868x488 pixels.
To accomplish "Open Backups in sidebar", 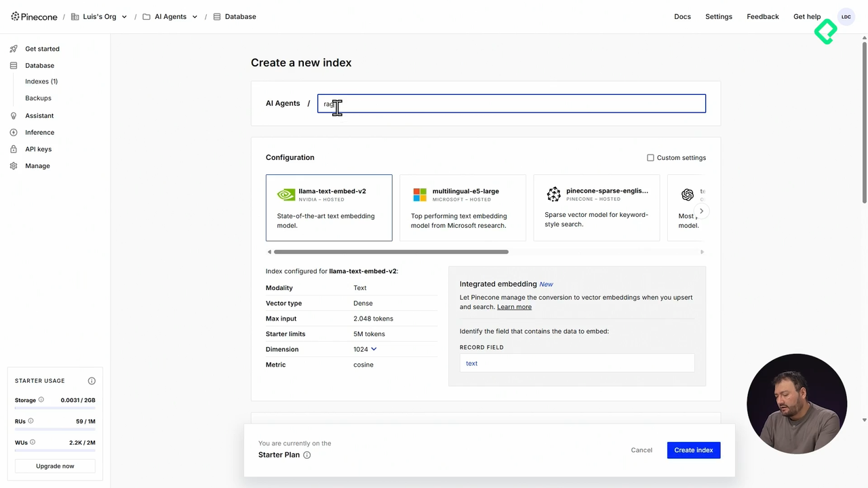I will (38, 98).
